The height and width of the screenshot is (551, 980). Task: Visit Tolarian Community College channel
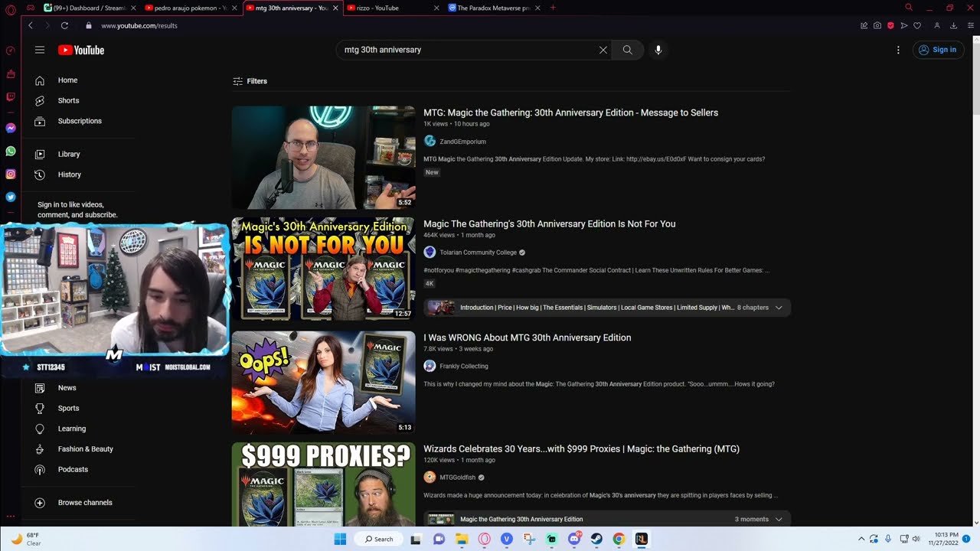478,253
